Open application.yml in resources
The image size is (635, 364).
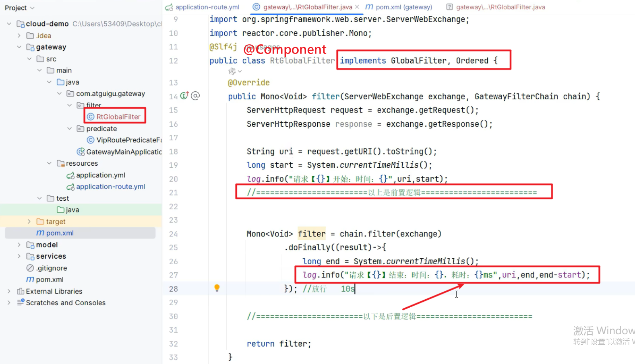101,175
